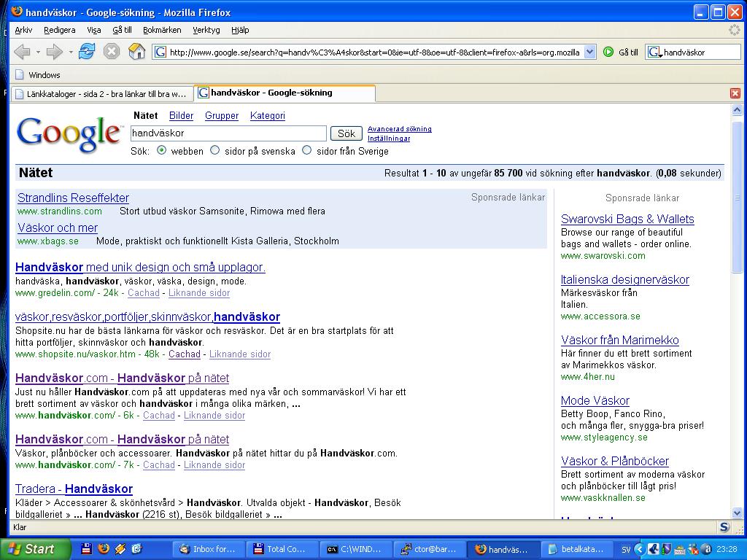Click the Windows bookmark toolbar item
This screenshot has height=560, width=747.
point(38,75)
